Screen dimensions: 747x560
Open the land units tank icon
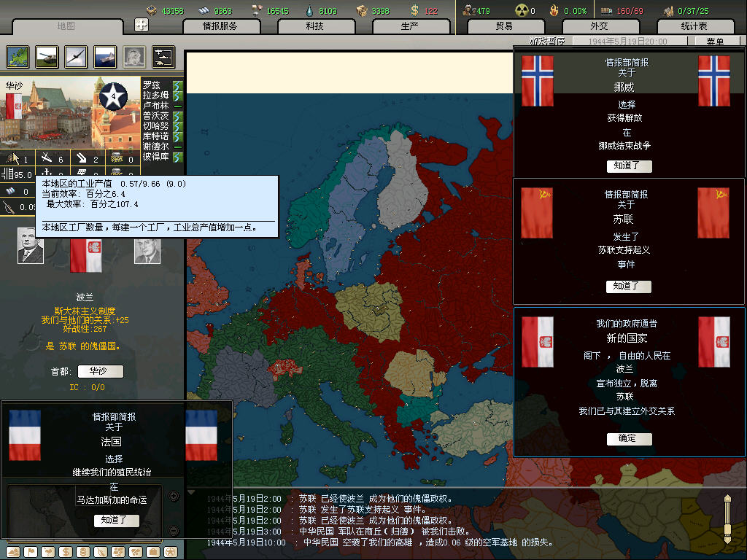pyautogui.click(x=47, y=57)
